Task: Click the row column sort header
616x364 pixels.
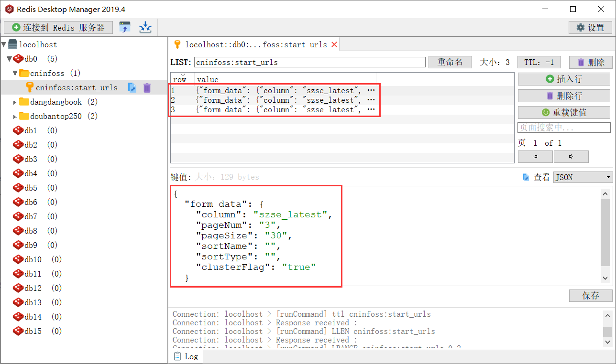Action: coord(182,79)
